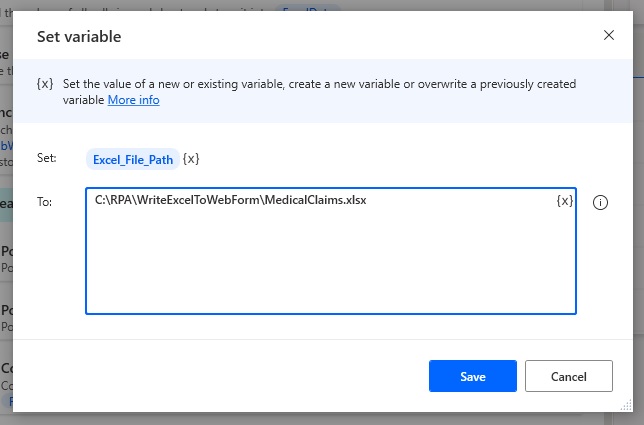Click the MedicalClaims.xlsx path text

(230, 200)
